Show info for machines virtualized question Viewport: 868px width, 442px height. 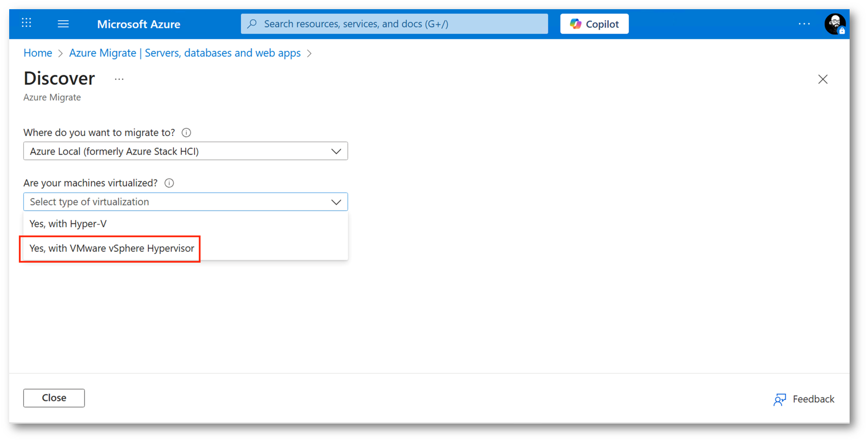pos(169,183)
